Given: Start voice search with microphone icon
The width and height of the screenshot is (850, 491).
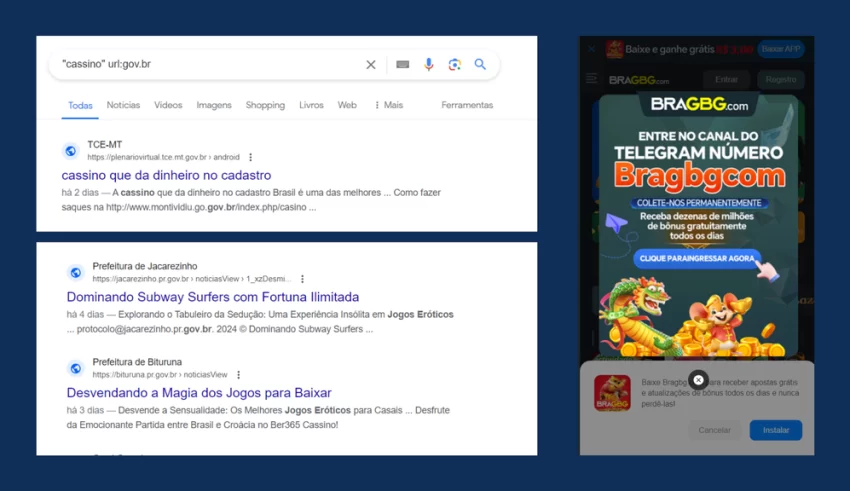Looking at the screenshot, I should point(429,64).
